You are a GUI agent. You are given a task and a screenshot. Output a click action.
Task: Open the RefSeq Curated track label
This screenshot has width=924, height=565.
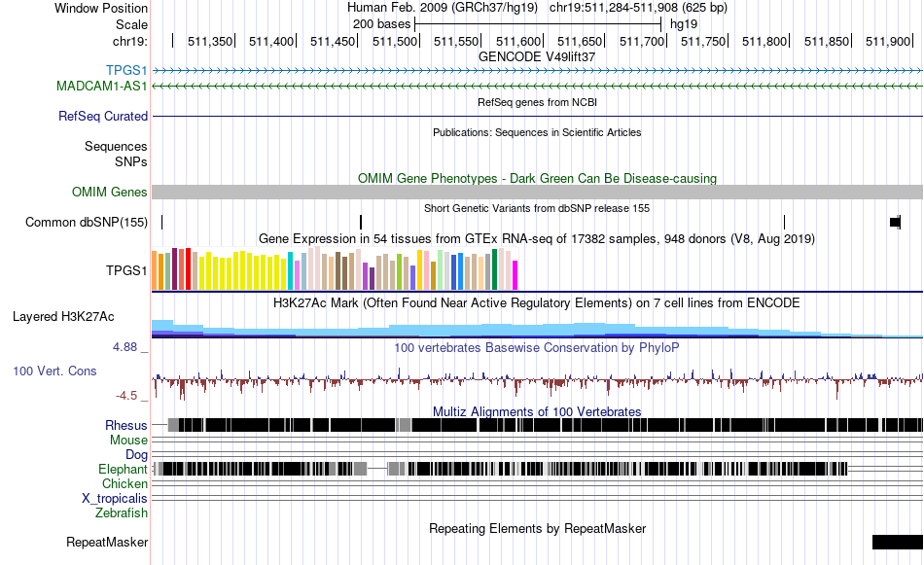pos(102,116)
